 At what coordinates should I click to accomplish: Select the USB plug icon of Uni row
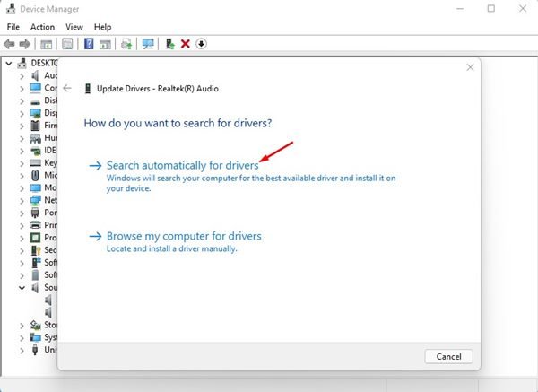click(35, 350)
